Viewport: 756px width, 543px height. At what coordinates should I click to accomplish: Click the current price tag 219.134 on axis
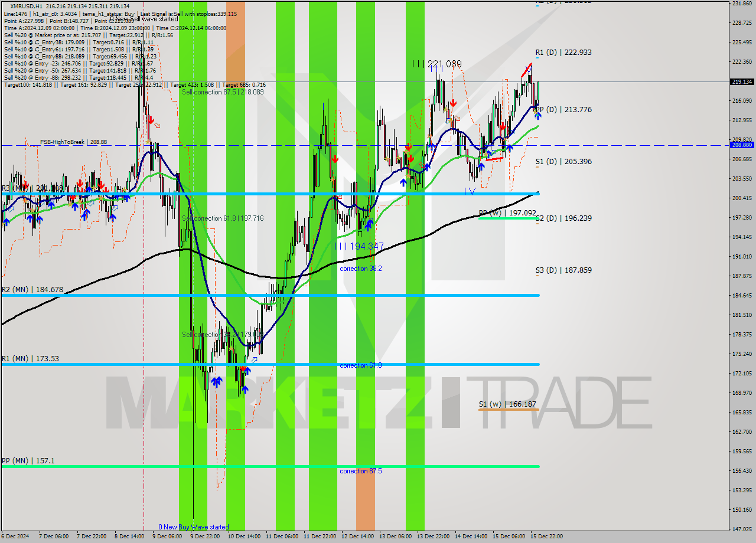(742, 82)
